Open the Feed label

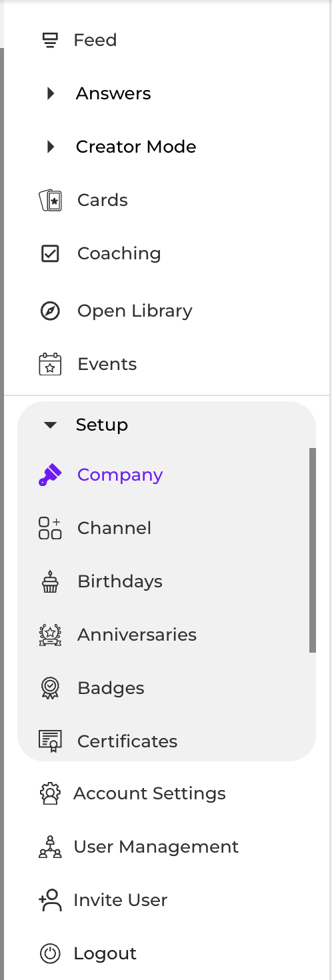click(x=95, y=40)
